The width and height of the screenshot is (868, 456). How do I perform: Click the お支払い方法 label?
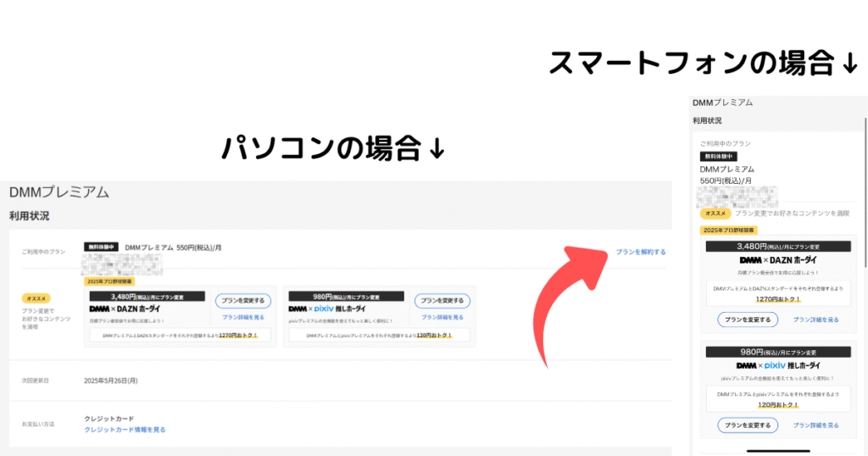click(x=38, y=424)
